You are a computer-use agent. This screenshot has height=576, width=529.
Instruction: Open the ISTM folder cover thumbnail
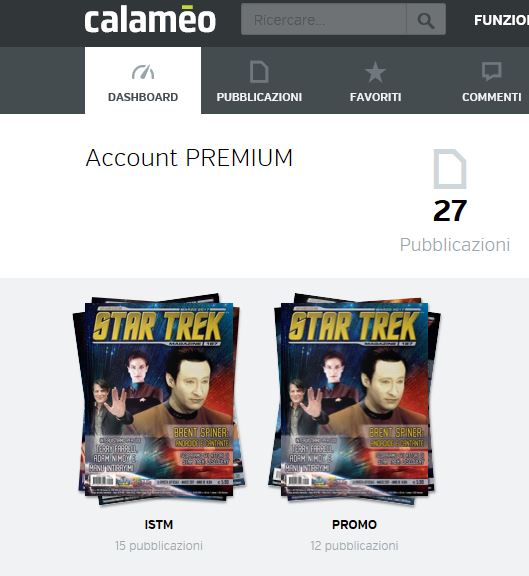[x=159, y=399]
